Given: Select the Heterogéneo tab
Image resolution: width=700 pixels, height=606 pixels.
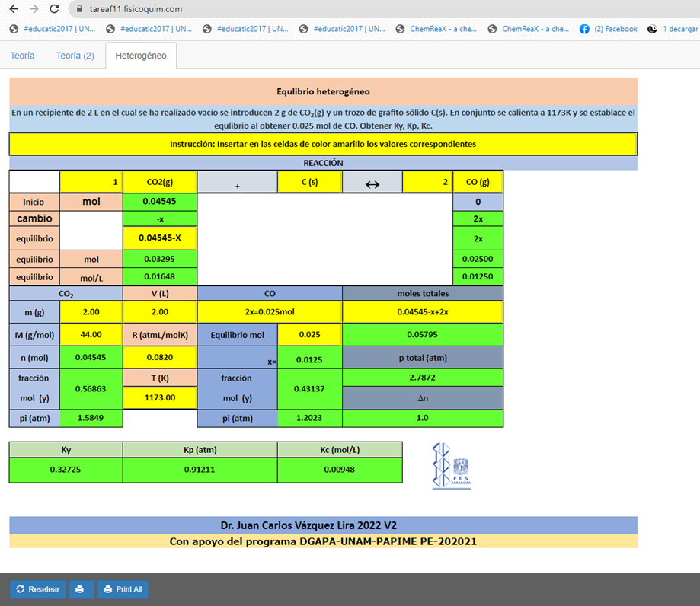Looking at the screenshot, I should 141,56.
